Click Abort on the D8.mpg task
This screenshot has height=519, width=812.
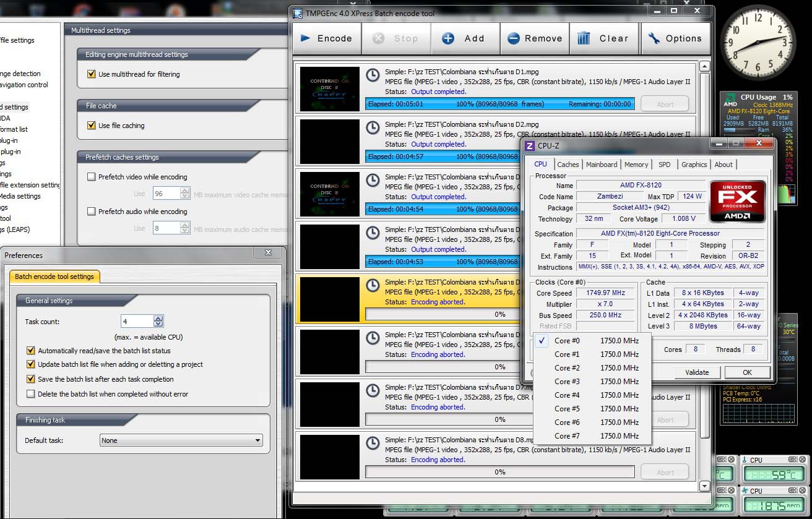tap(665, 472)
